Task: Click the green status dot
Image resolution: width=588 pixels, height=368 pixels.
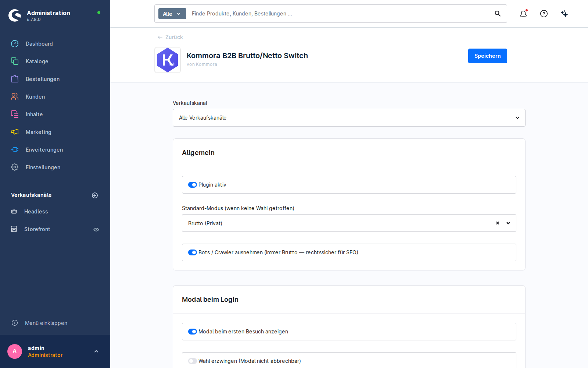Action: point(99,13)
